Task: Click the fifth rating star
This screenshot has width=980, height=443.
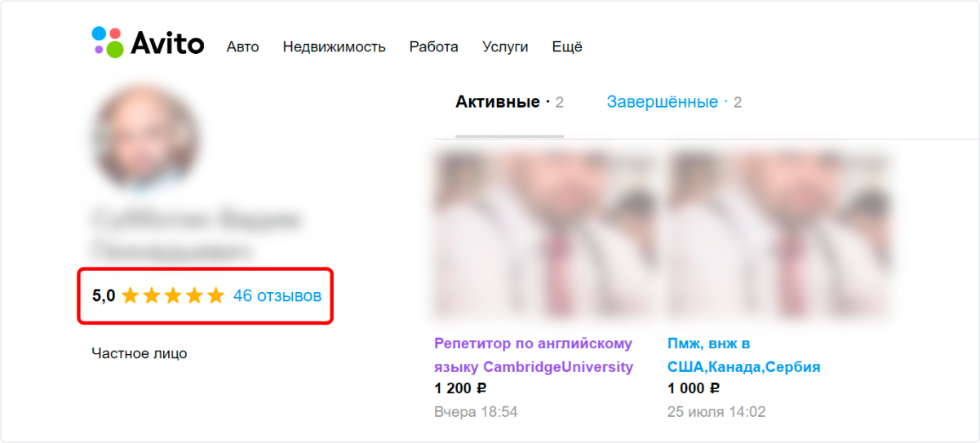Action: pyautogui.click(x=215, y=295)
